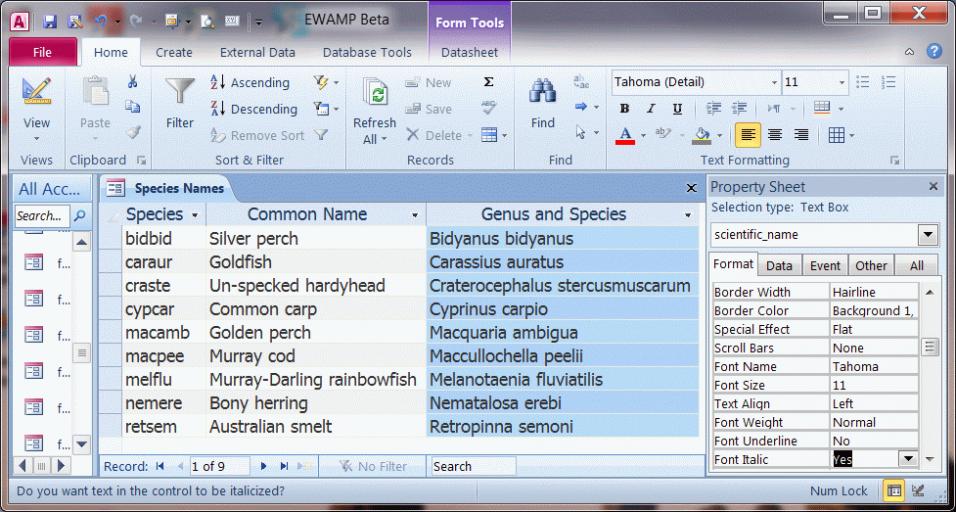Click the Totals sigma icon
The width and height of the screenshot is (956, 512).
tap(488, 82)
